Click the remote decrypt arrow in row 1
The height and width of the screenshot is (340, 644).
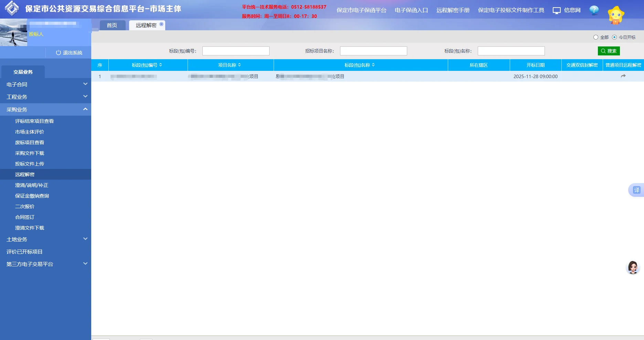623,76
